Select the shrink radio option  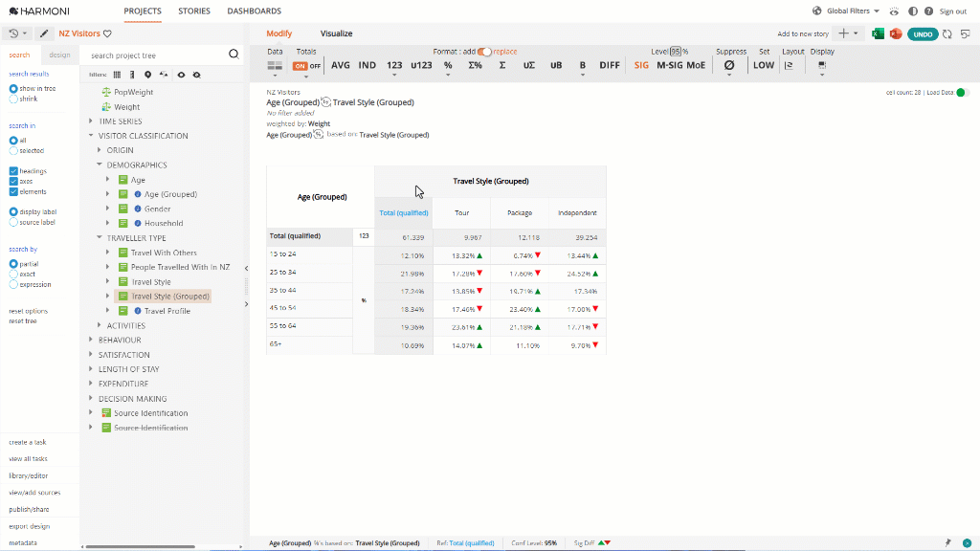(x=13, y=99)
